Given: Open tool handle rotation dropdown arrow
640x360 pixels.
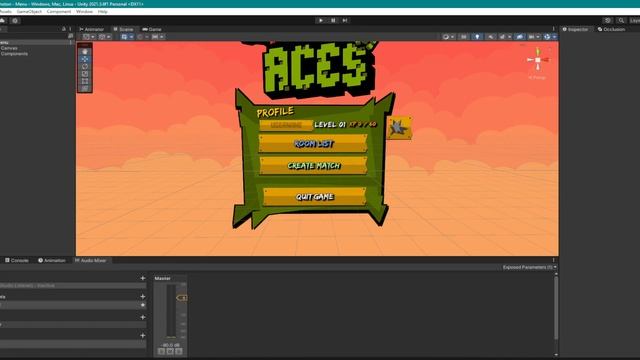Looking at the screenshot, I should click(109, 37).
